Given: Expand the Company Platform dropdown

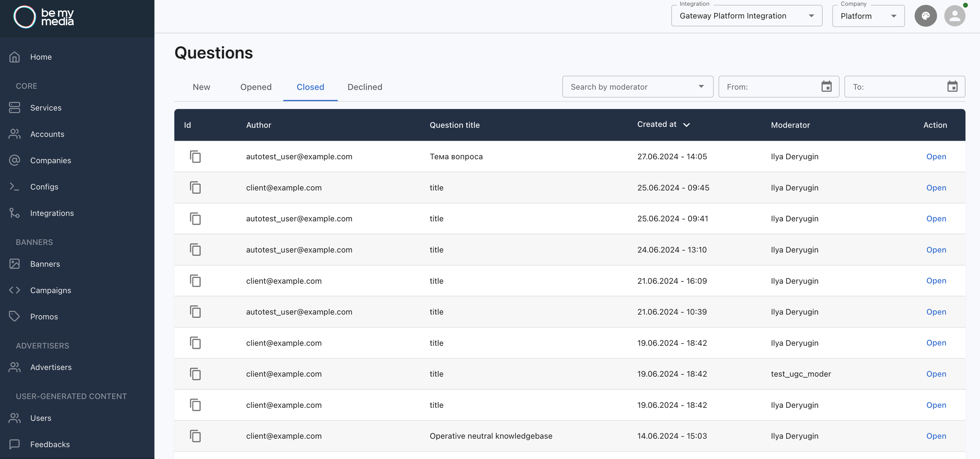Looking at the screenshot, I should (x=868, y=16).
